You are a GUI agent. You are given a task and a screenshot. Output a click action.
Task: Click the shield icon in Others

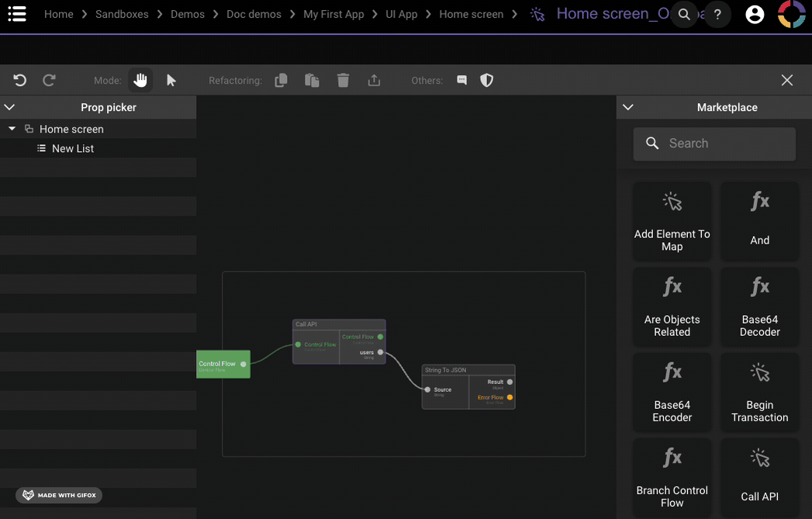(486, 80)
